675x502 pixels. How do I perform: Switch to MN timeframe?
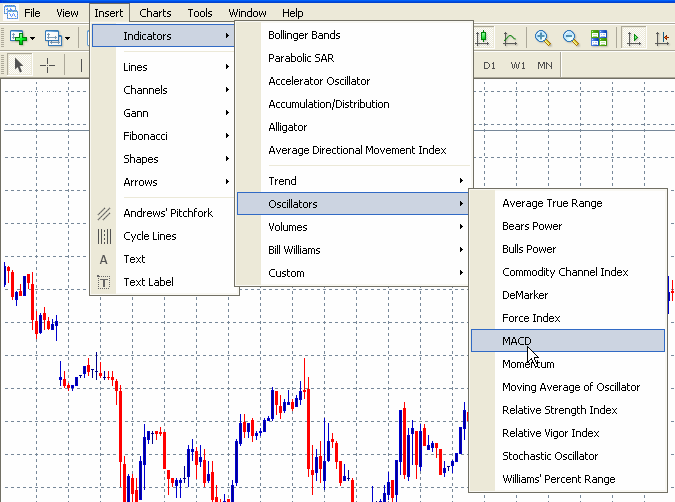545,65
